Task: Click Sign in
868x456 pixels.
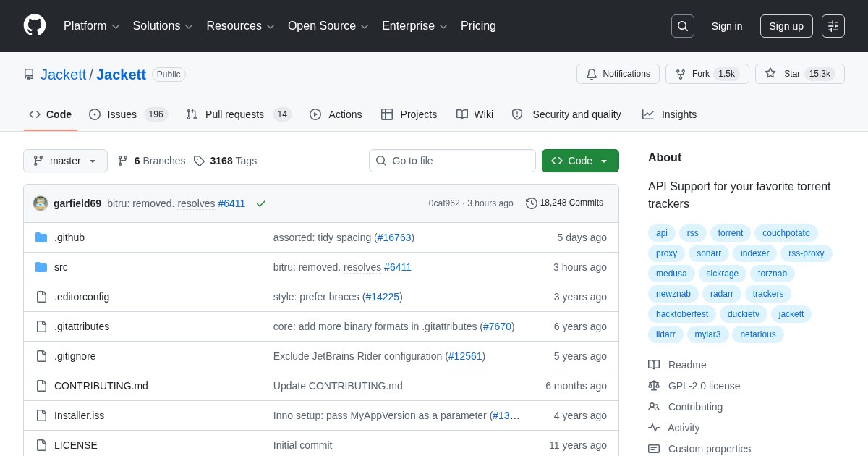Action: point(727,26)
